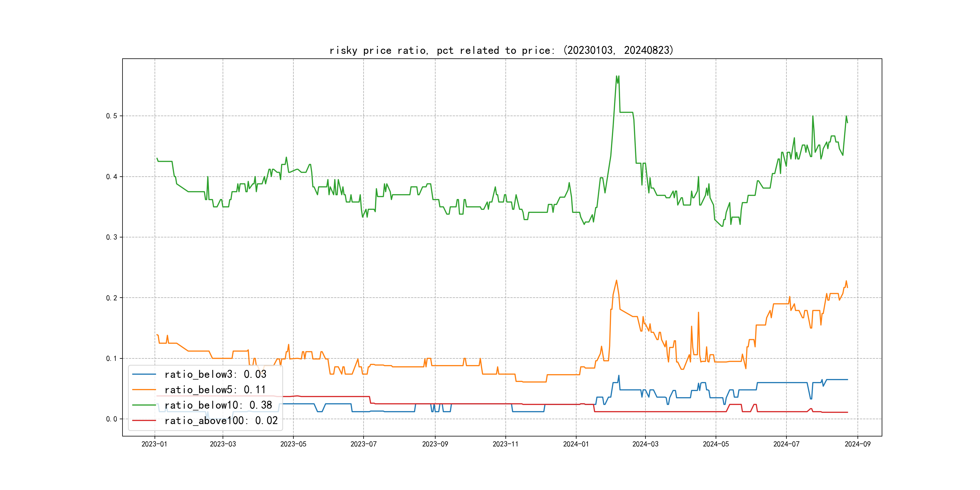Click the 2024-01 x-axis tick label
Viewport: 980px width, 490px height.
576,444
